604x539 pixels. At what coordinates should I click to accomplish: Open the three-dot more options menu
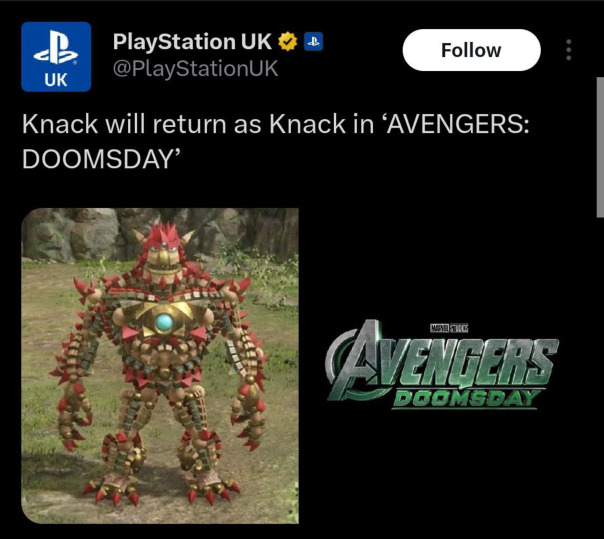pos(569,50)
